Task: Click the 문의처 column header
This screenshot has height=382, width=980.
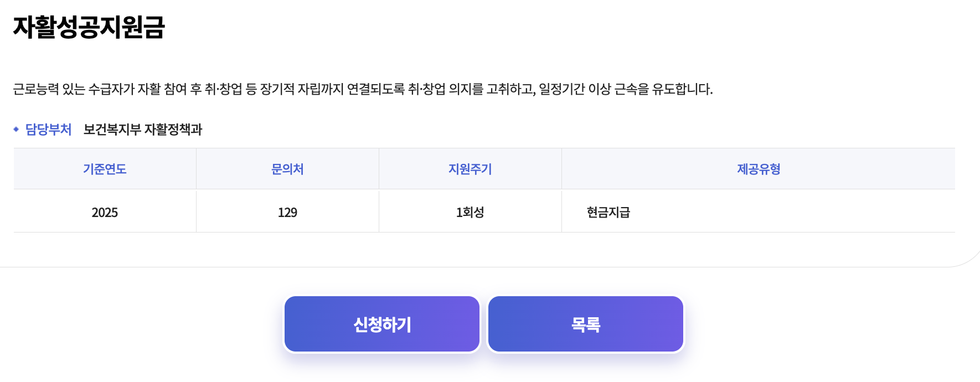Action: coord(287,169)
